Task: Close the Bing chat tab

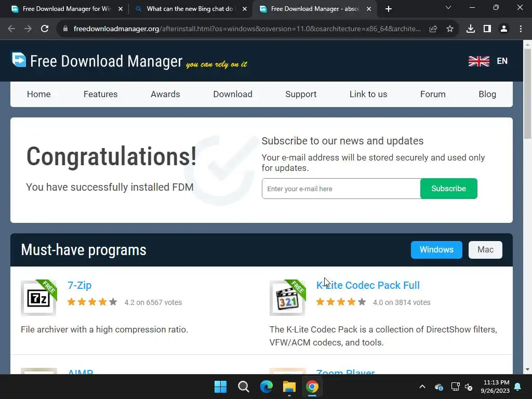Action: click(x=245, y=9)
